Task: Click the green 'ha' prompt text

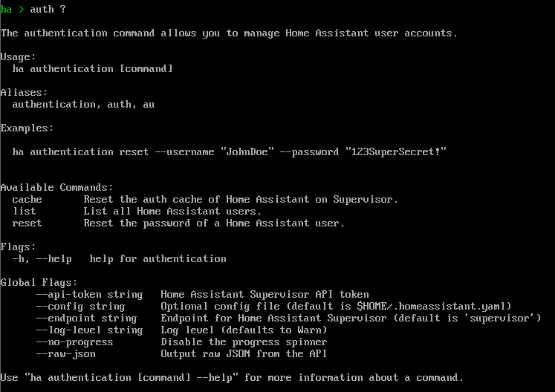Action: [x=6, y=9]
